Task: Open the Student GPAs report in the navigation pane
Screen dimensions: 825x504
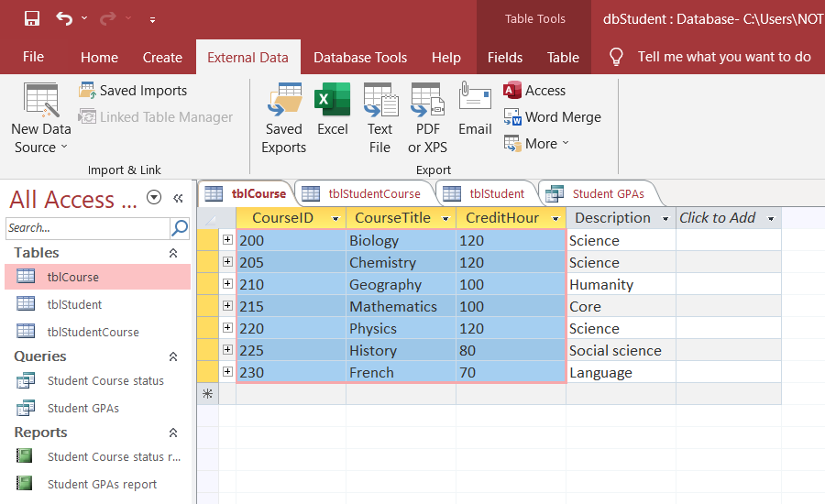Action: point(102,484)
